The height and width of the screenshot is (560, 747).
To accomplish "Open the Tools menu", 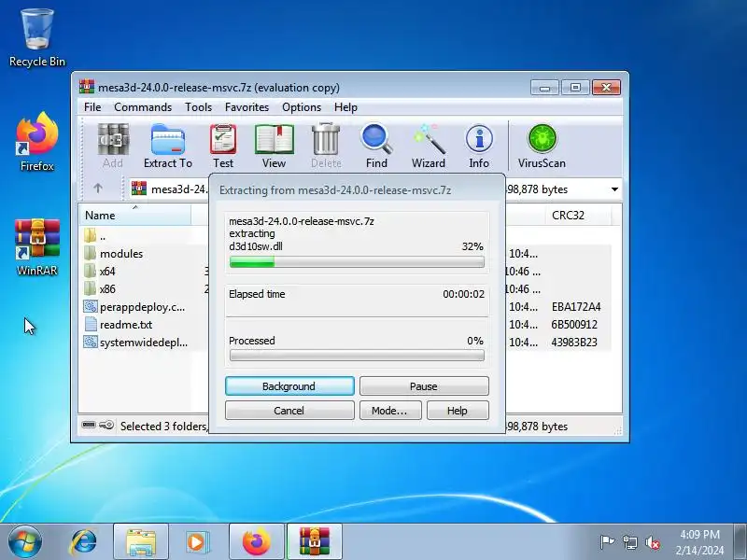I will point(198,107).
